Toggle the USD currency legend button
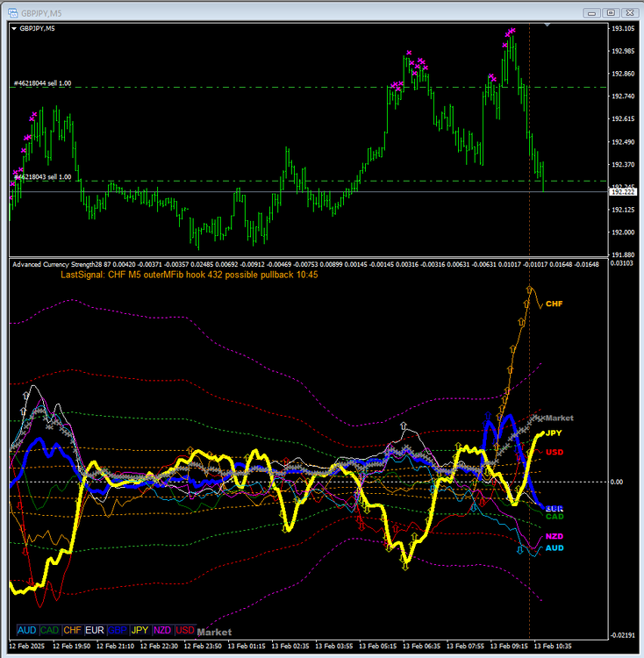 (x=185, y=630)
